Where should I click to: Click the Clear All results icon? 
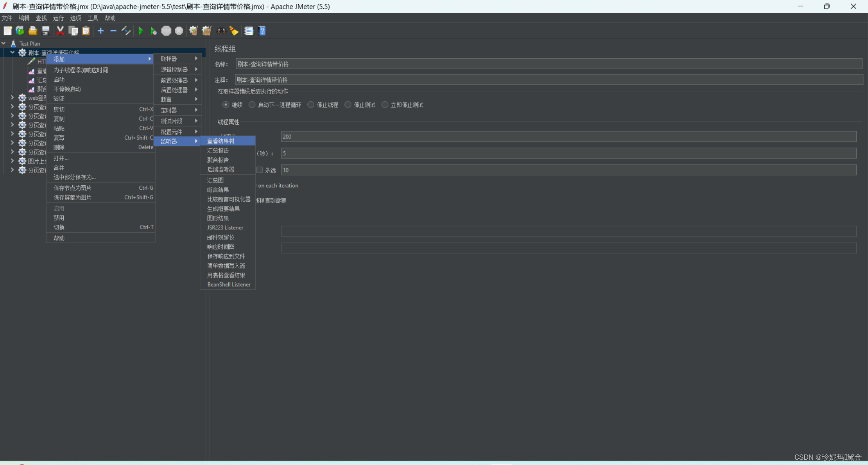tap(206, 31)
